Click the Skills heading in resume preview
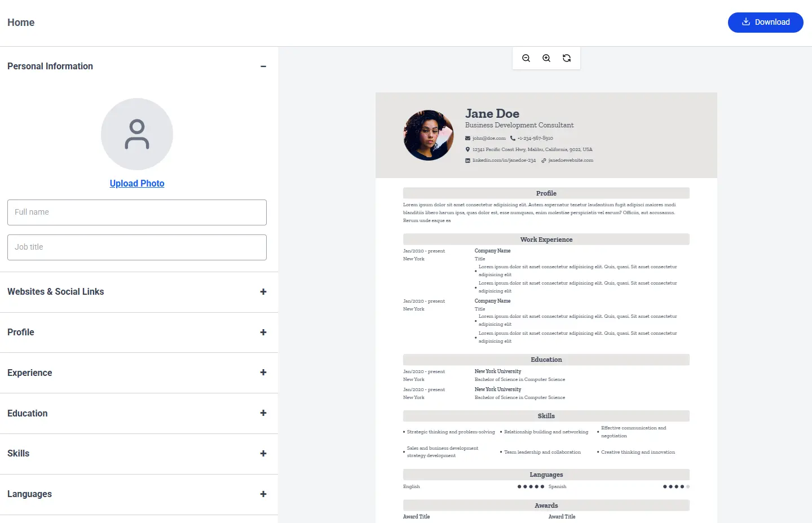Image resolution: width=812 pixels, height=523 pixels. click(546, 416)
